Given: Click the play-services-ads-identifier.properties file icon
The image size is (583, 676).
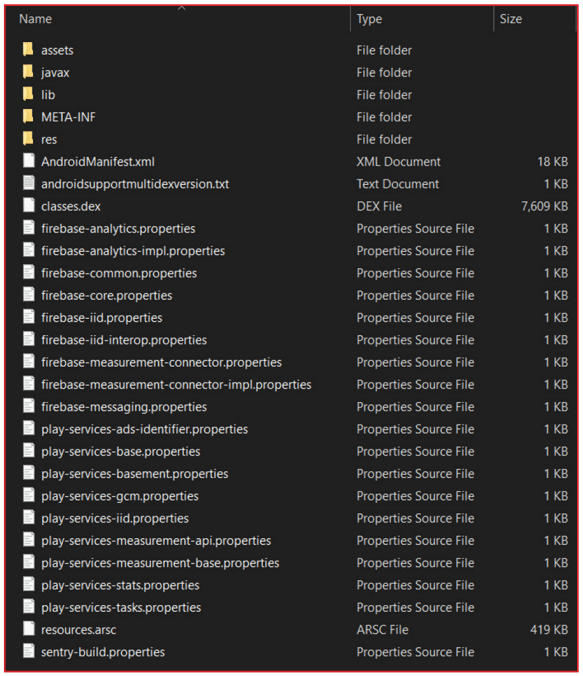Looking at the screenshot, I should pos(28,428).
